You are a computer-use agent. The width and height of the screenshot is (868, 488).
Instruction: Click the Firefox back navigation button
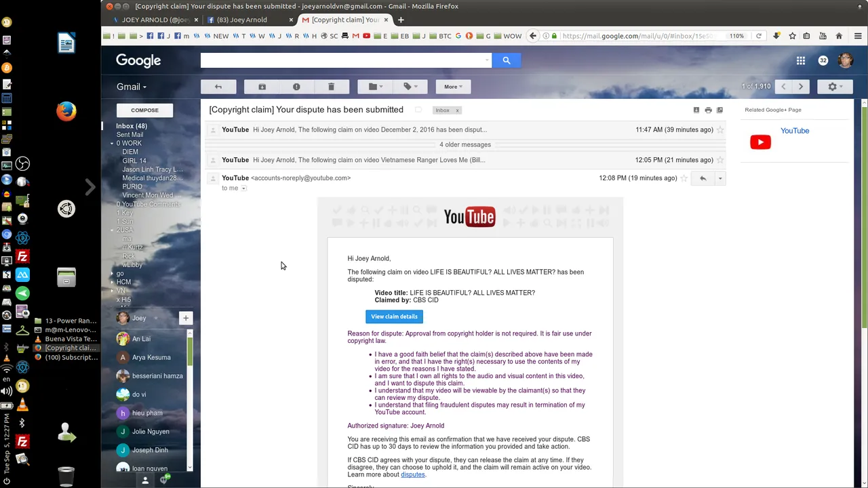click(533, 36)
